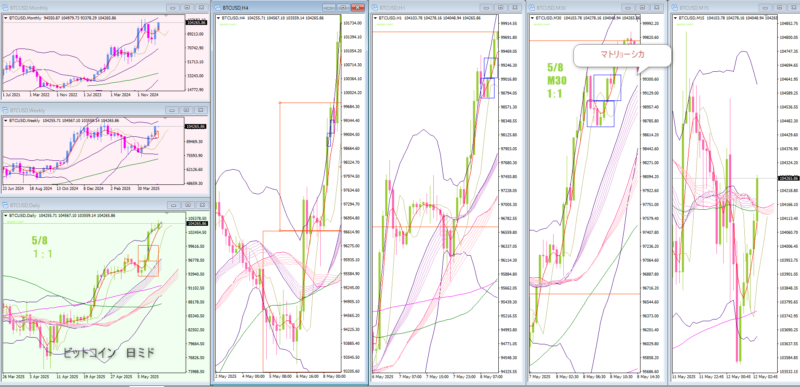
Task: Click the BTCUSD,M15 window chart icon
Action: (x=675, y=7)
